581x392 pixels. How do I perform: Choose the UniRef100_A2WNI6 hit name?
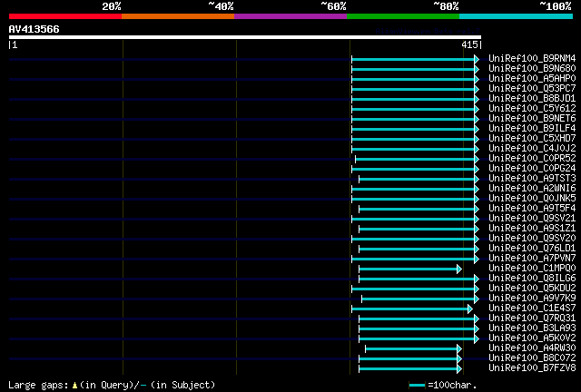pos(532,189)
